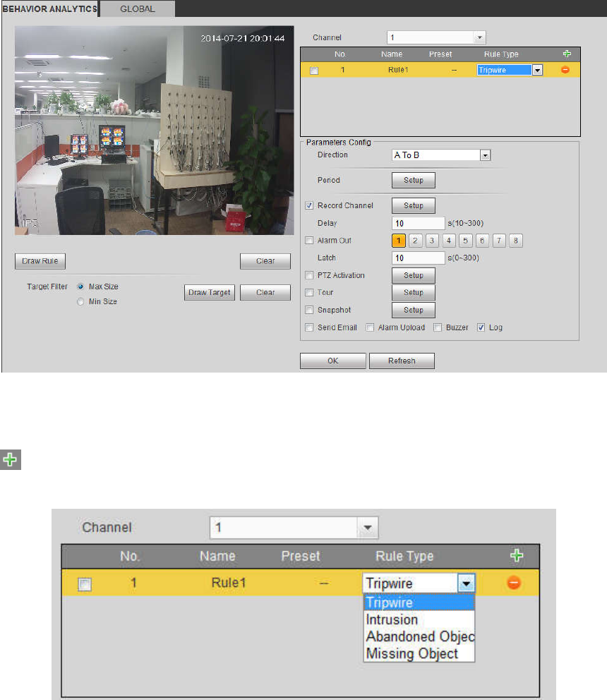Select alarm out channel 4 button
The image size is (607, 700).
click(449, 241)
